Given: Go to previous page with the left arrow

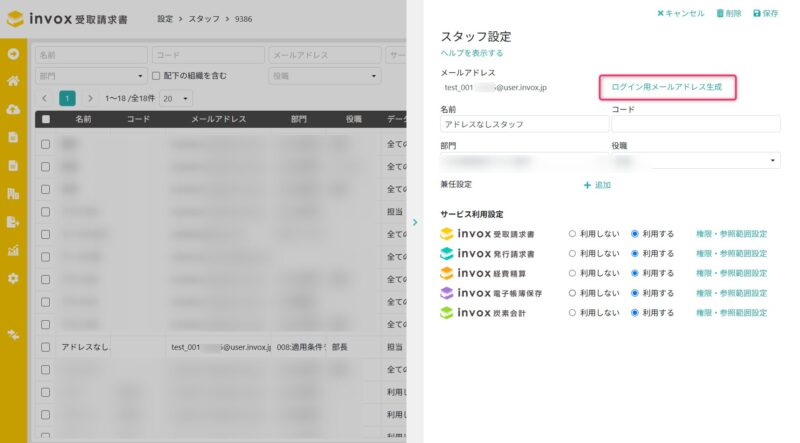Looking at the screenshot, I should [44, 98].
